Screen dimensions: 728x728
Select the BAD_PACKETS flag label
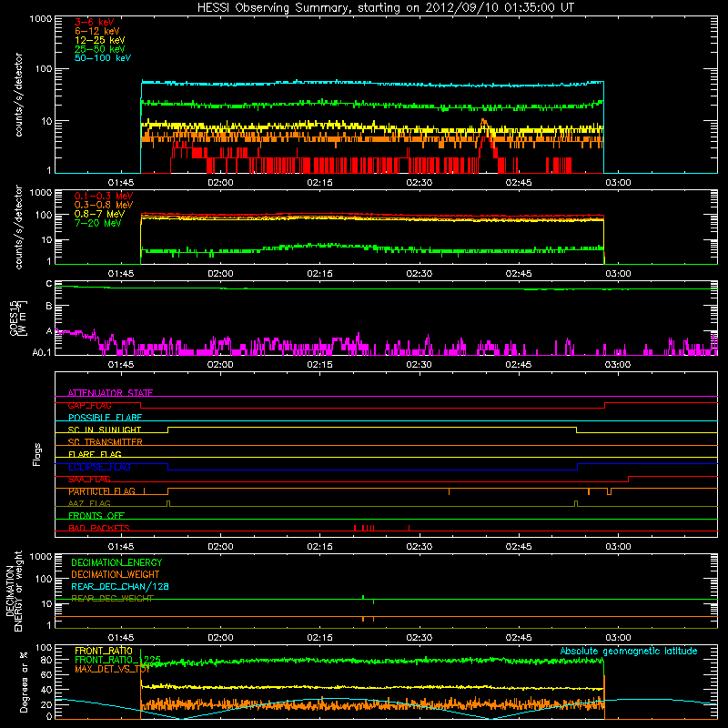point(99,528)
